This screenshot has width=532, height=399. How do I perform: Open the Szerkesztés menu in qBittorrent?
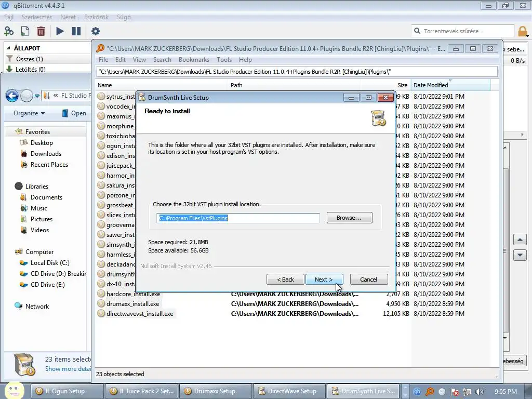coord(37,17)
